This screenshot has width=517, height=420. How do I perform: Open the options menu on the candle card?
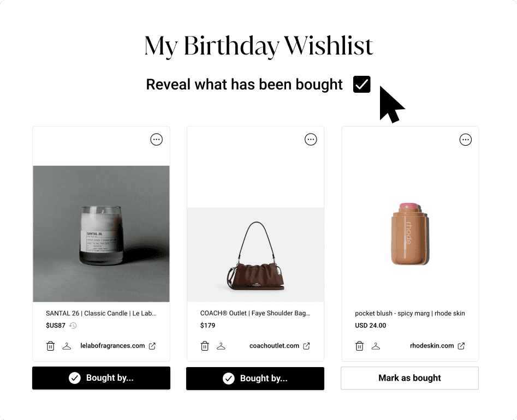click(x=156, y=139)
